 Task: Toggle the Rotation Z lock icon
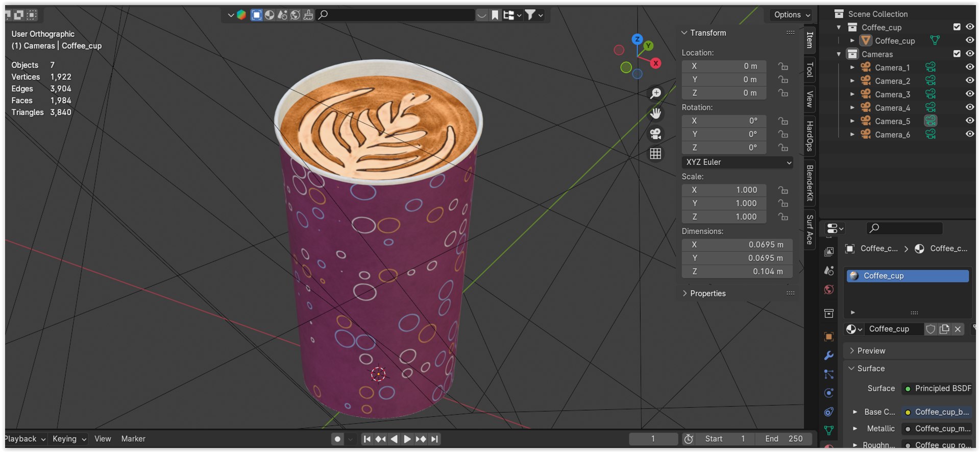pos(783,148)
